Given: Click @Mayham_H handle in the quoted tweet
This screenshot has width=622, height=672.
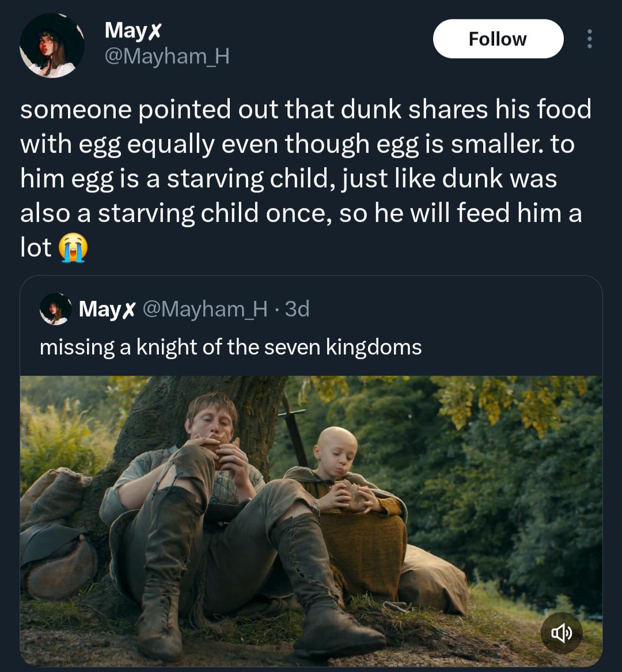Looking at the screenshot, I should pyautogui.click(x=204, y=309).
